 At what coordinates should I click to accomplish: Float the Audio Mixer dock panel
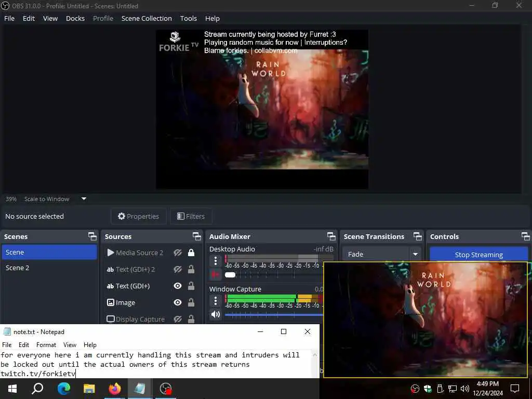tap(331, 236)
